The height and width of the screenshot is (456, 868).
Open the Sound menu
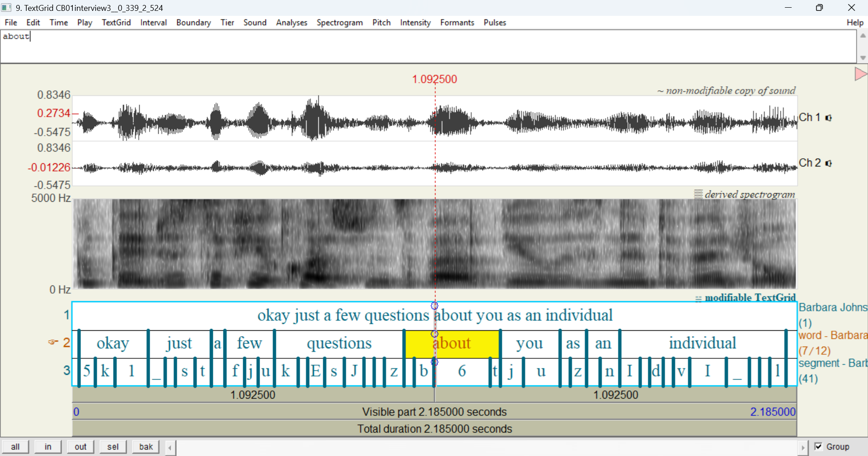coord(255,23)
